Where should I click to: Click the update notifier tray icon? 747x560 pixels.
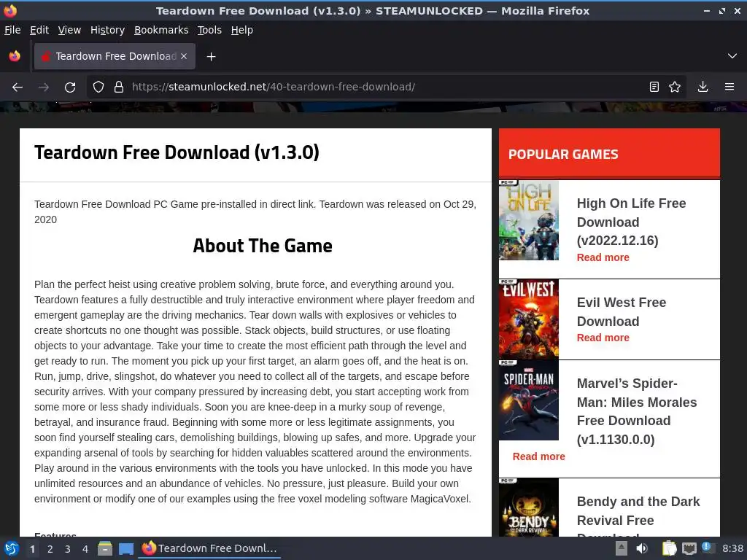(708, 548)
